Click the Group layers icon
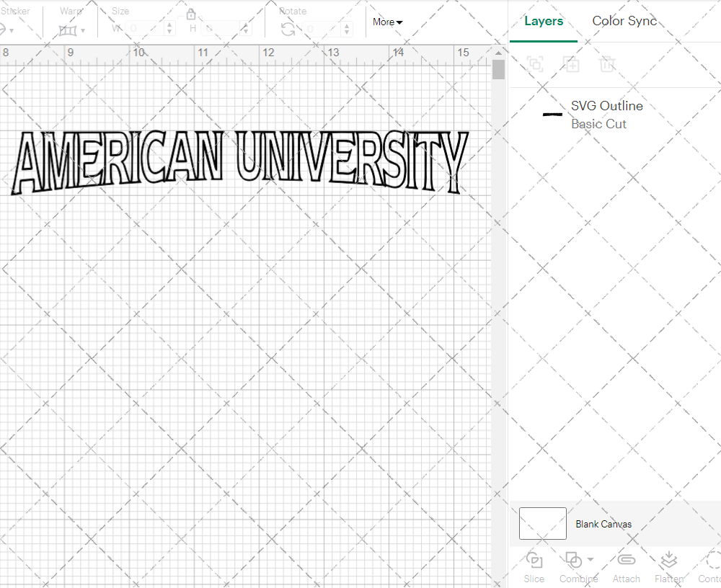Screen dimensions: 721x588 (x=535, y=64)
